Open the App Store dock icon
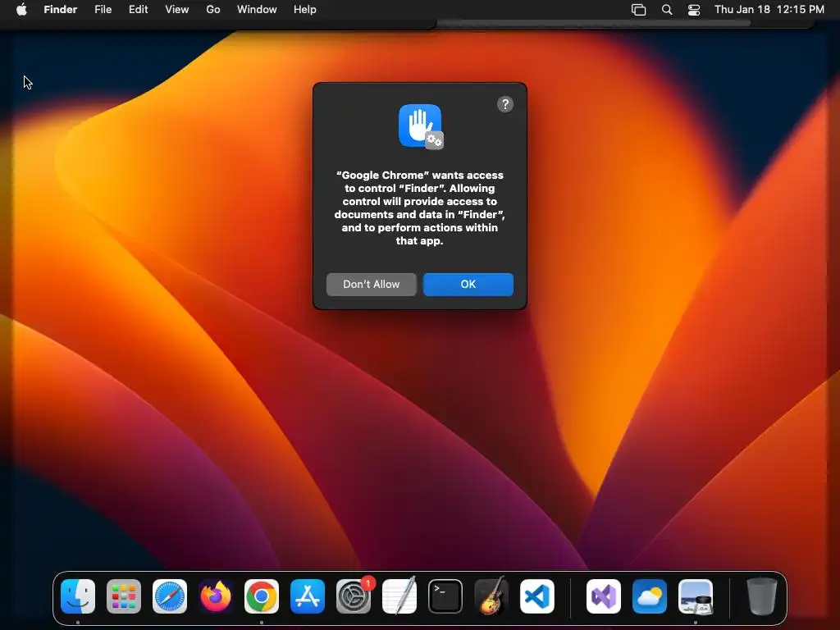 (x=308, y=596)
